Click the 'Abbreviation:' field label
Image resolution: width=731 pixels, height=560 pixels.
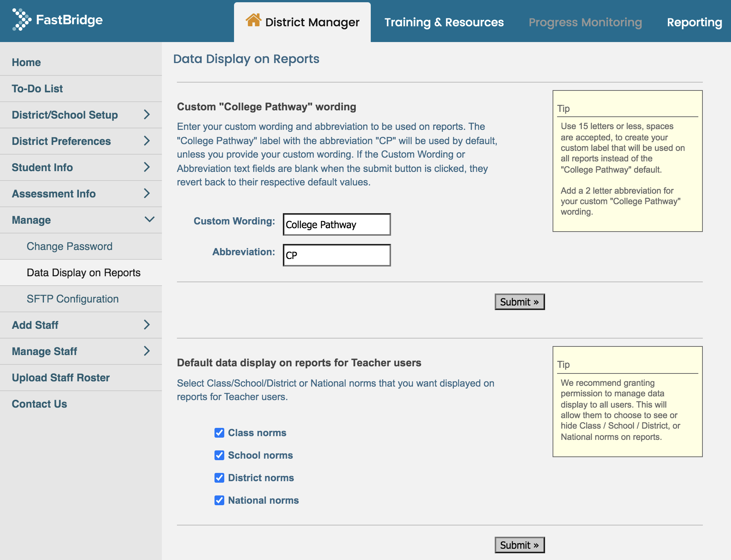[x=244, y=252]
